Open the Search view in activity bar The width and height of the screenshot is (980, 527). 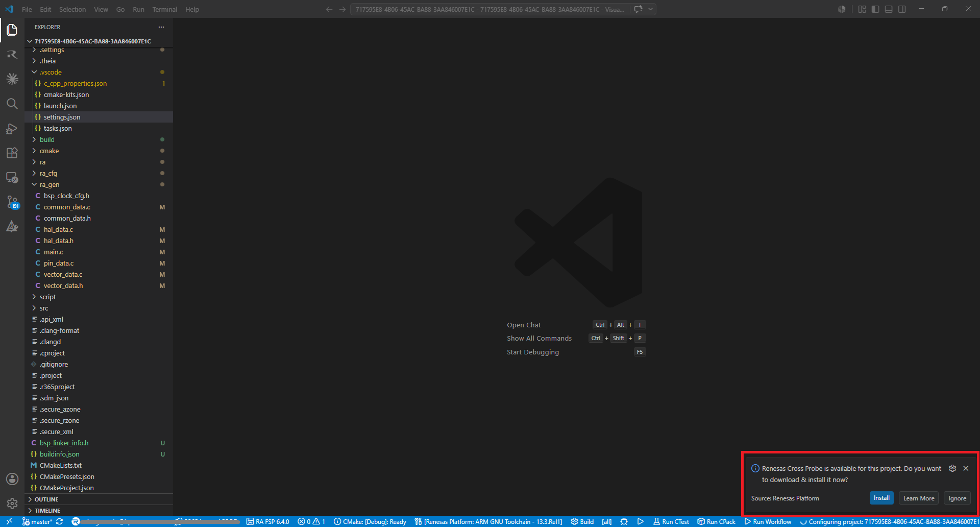click(x=12, y=104)
